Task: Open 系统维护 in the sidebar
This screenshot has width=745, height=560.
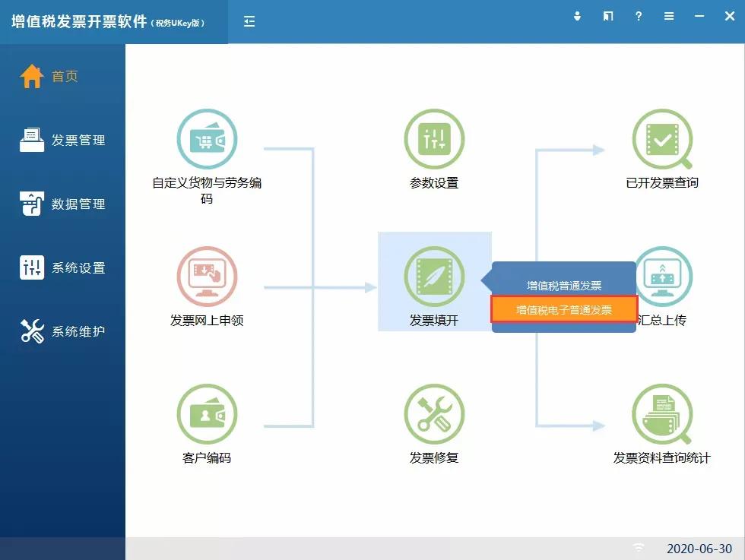Action: pyautogui.click(x=62, y=331)
